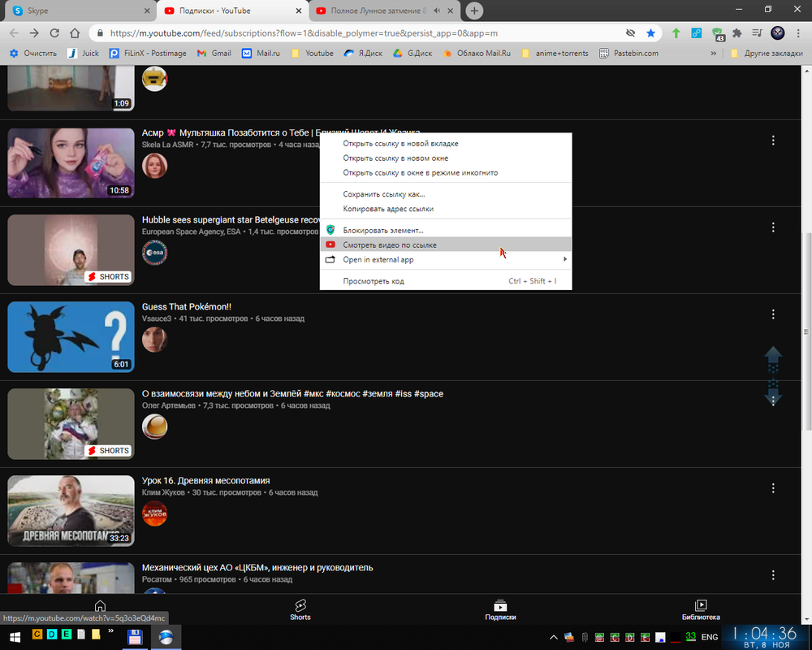Click the profile avatar in the toolbar
Screen dimensions: 812x650
(x=778, y=33)
